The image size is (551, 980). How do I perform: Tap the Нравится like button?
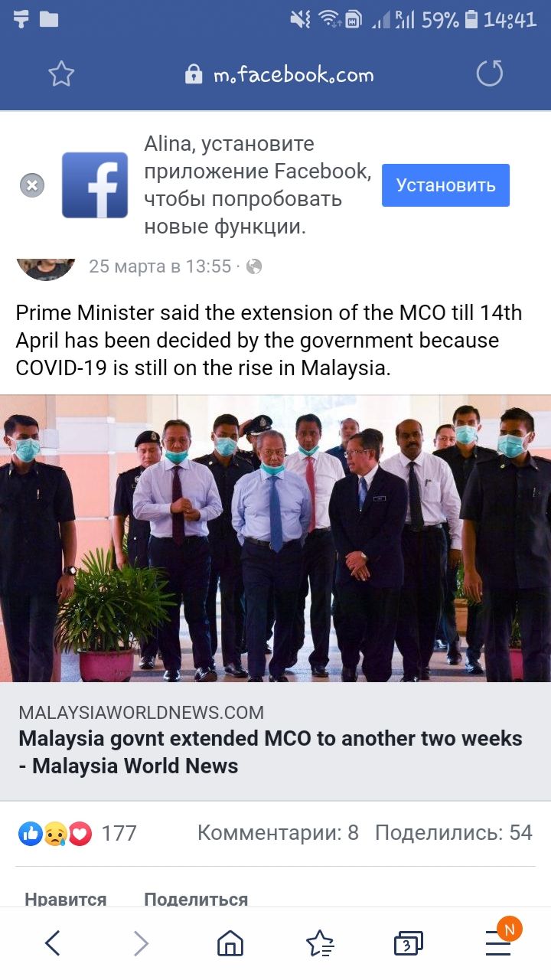click(x=66, y=899)
